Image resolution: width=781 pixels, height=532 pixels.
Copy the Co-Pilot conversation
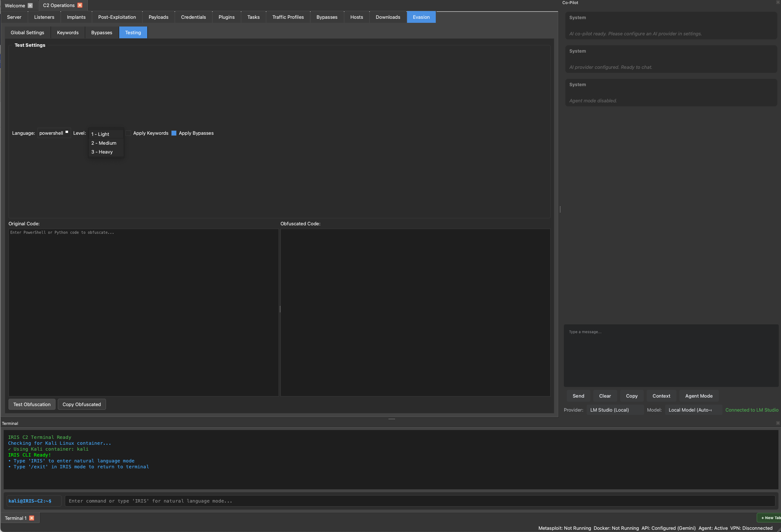[632, 396]
